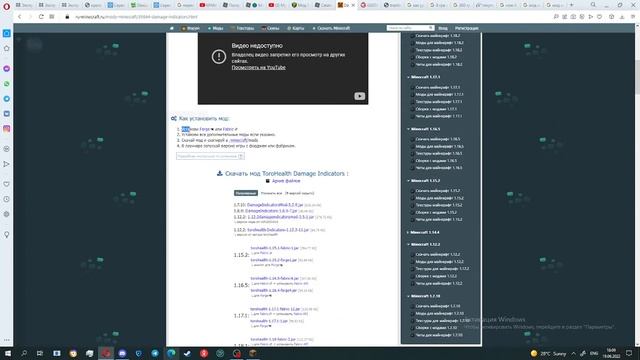Open Discord from the taskbar

click(122, 353)
